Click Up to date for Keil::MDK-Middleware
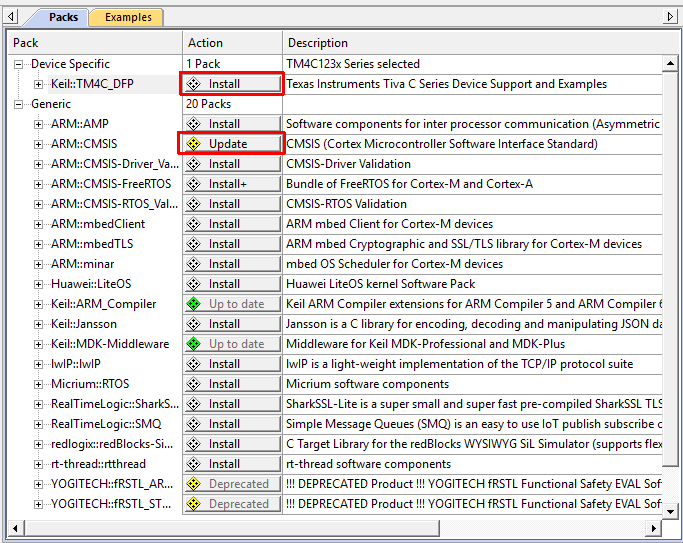The width and height of the screenshot is (683, 543). click(233, 344)
